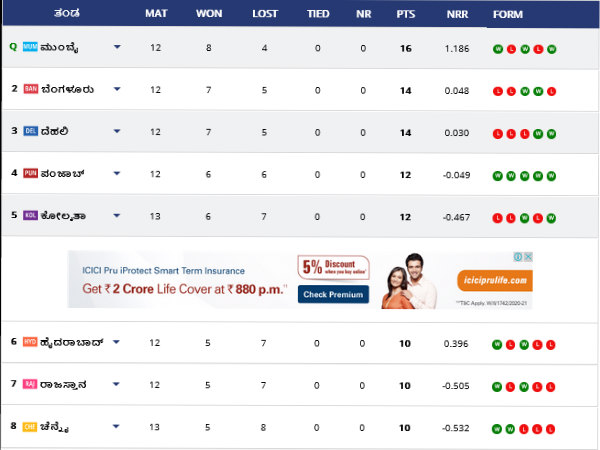Click the HYD team badge icon

click(30, 342)
